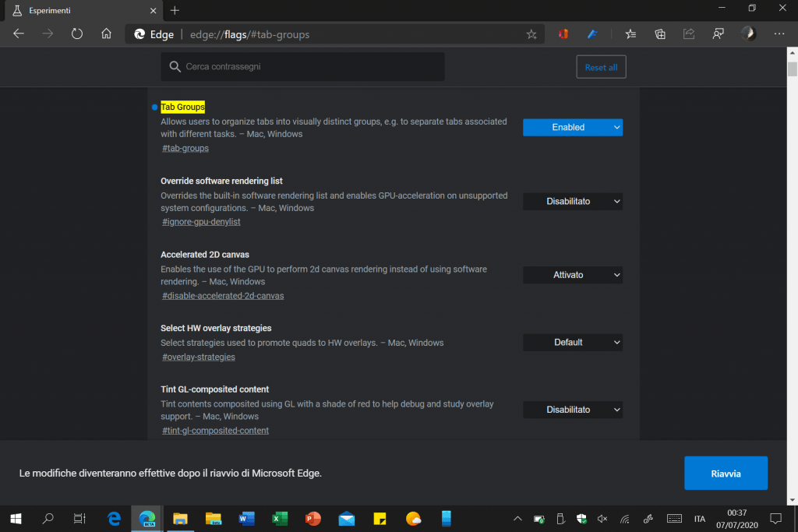
Task: Add this page to favorites star
Action: click(x=531, y=34)
